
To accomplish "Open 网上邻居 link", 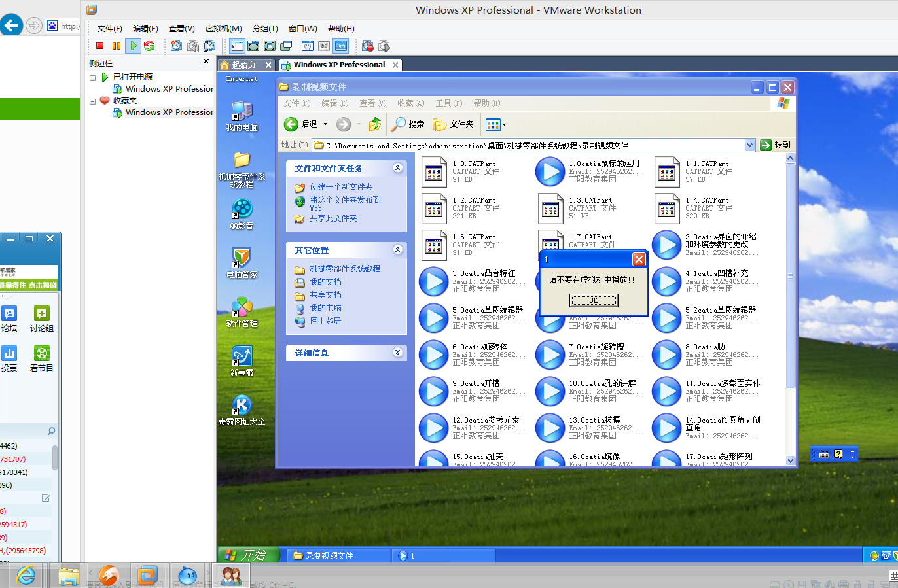I will [x=325, y=321].
